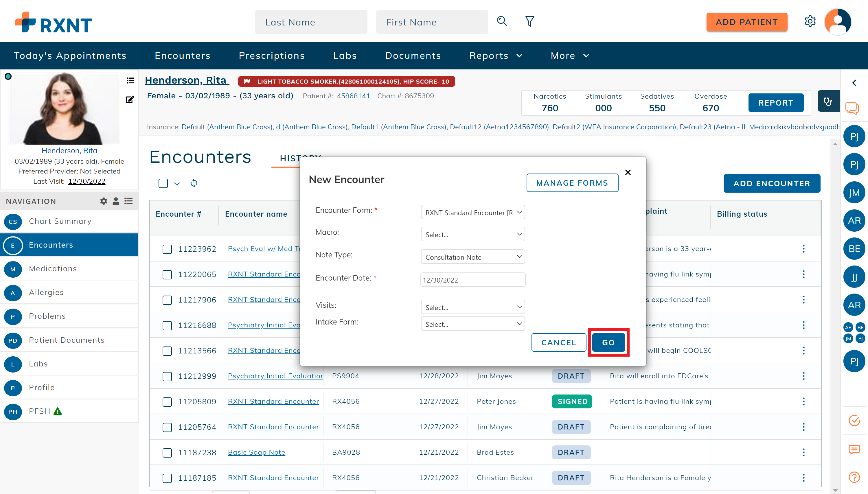Open navigation settings gear icon
This screenshot has height=494, width=868.
click(104, 201)
